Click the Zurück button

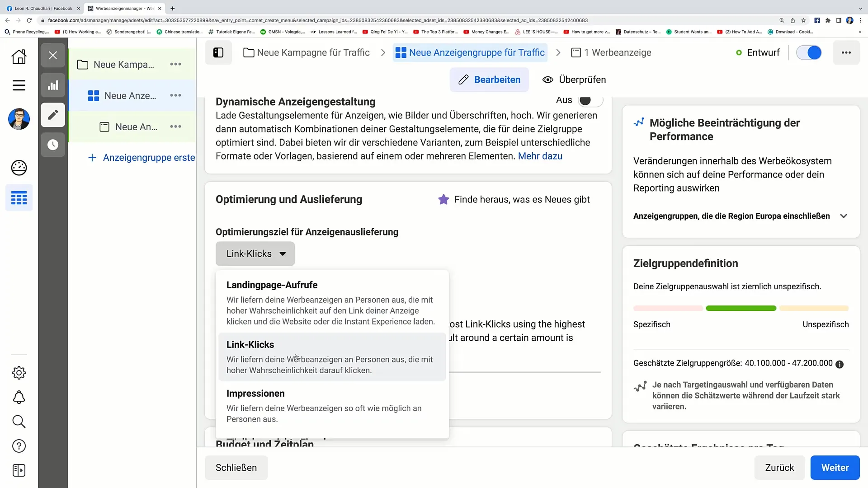(x=779, y=468)
